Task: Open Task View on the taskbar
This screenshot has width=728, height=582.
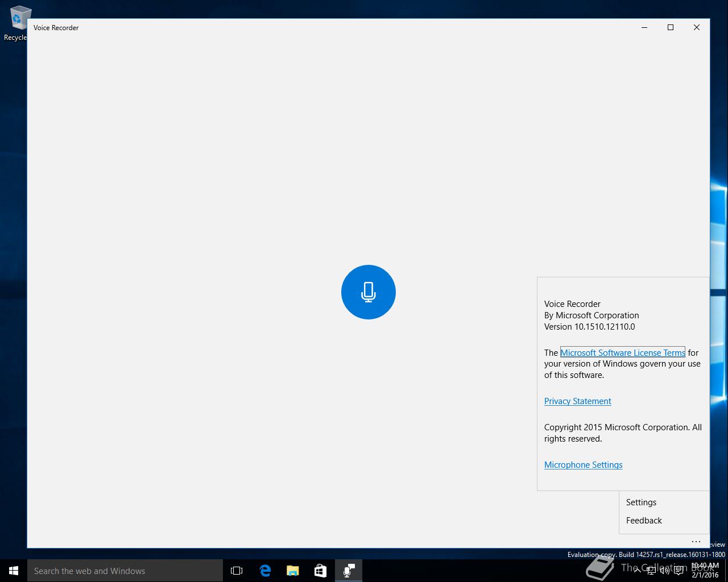Action: coord(237,571)
